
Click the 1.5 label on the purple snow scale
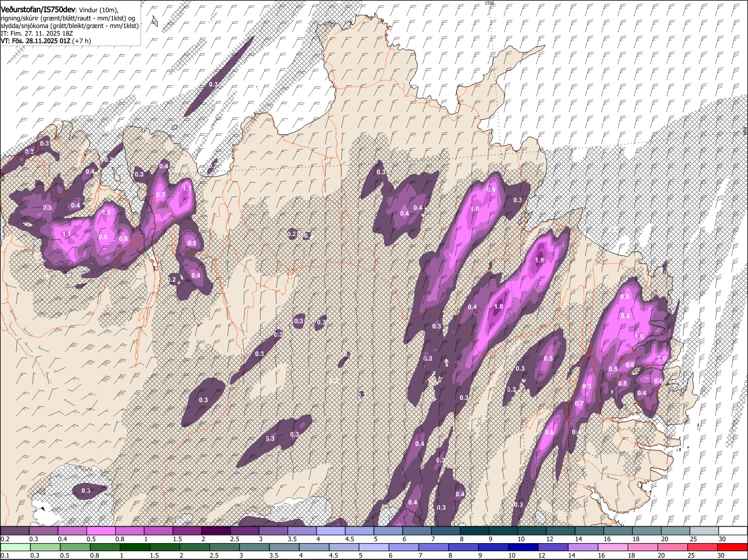(177, 539)
